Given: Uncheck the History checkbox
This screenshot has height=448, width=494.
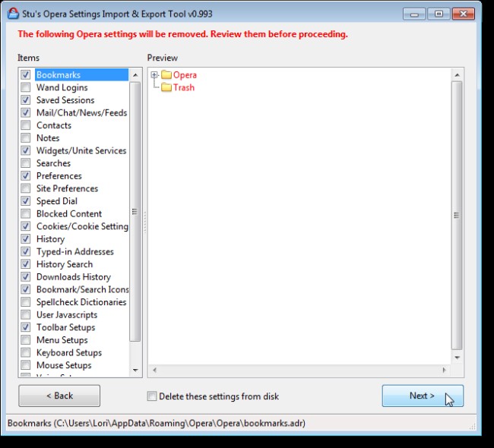Looking at the screenshot, I should (26, 239).
